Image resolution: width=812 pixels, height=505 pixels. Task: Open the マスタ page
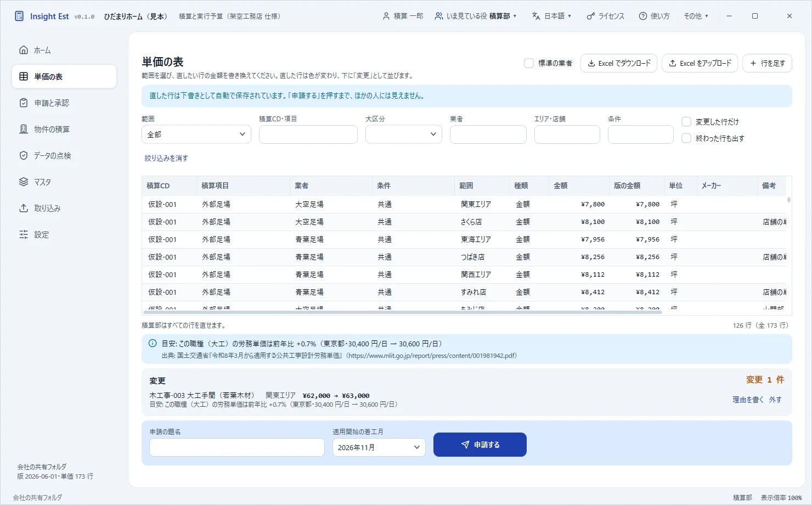pos(64,182)
